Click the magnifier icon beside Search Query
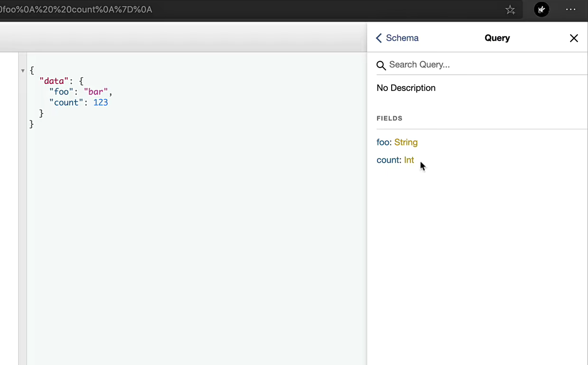 pos(381,65)
